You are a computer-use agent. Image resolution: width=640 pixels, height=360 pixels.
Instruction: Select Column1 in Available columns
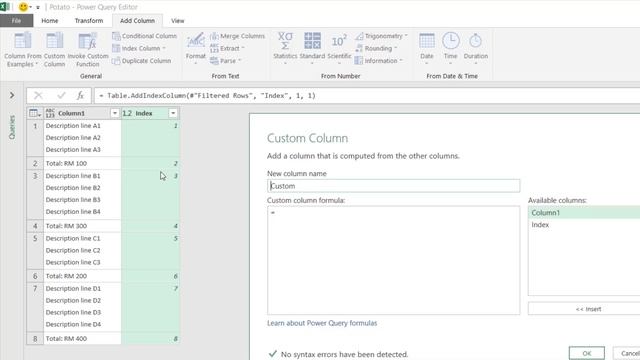(584, 213)
